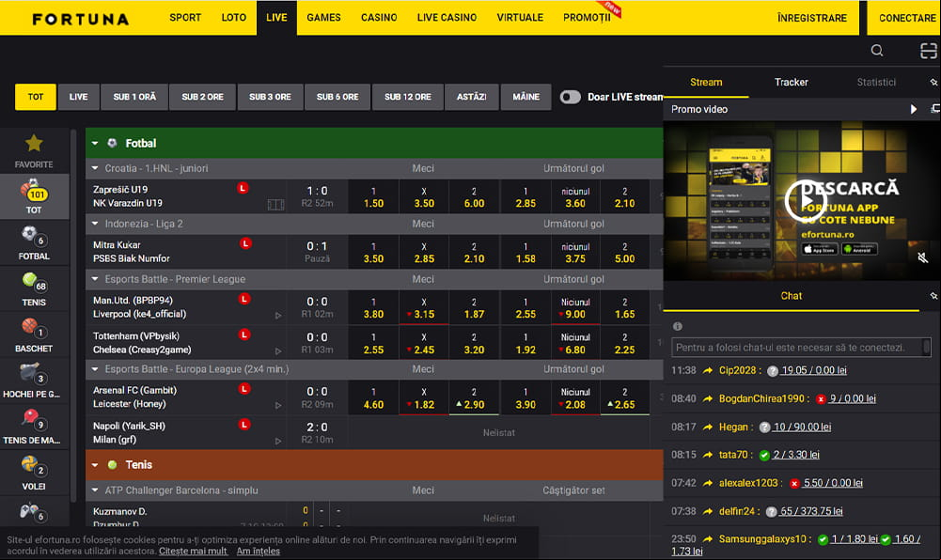
Task: Filter events by SUB 1 ORĂ
Action: coord(134,97)
